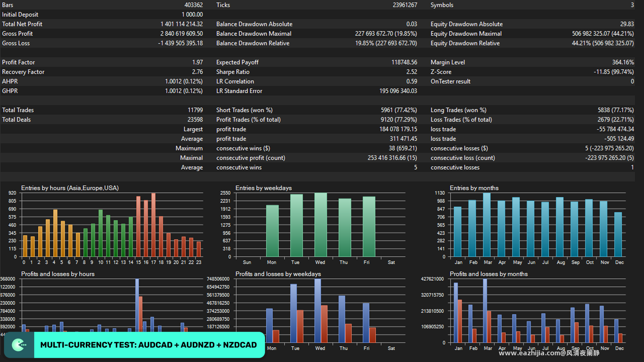The image size is (644, 362).
Task: Select the Equity Drawdown Maximal value
Action: tap(603, 34)
